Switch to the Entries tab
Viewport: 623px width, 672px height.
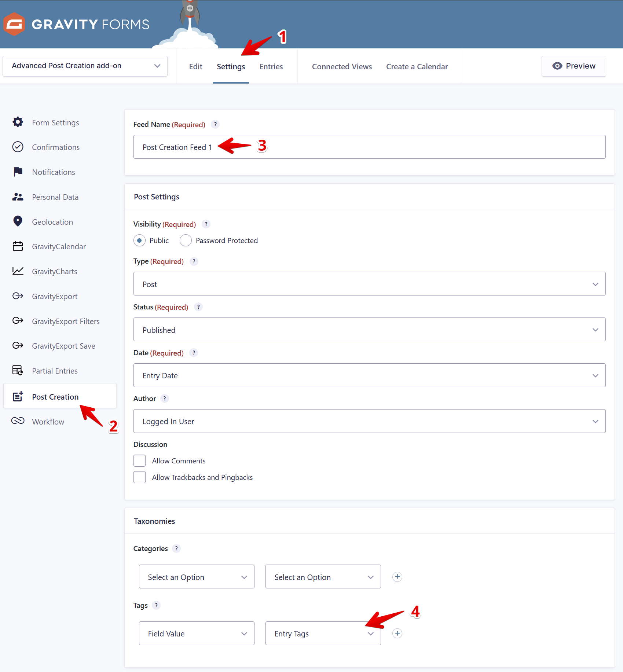click(x=271, y=67)
